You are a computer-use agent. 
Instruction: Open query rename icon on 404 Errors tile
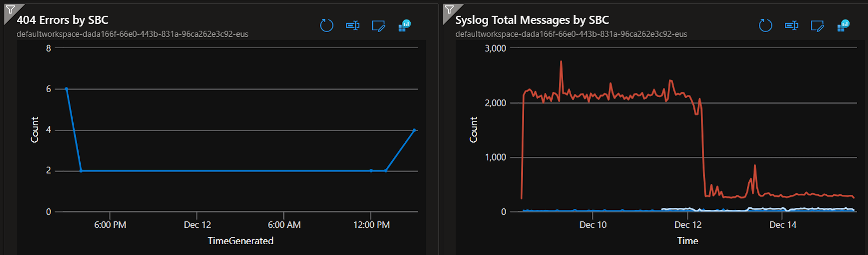[353, 25]
